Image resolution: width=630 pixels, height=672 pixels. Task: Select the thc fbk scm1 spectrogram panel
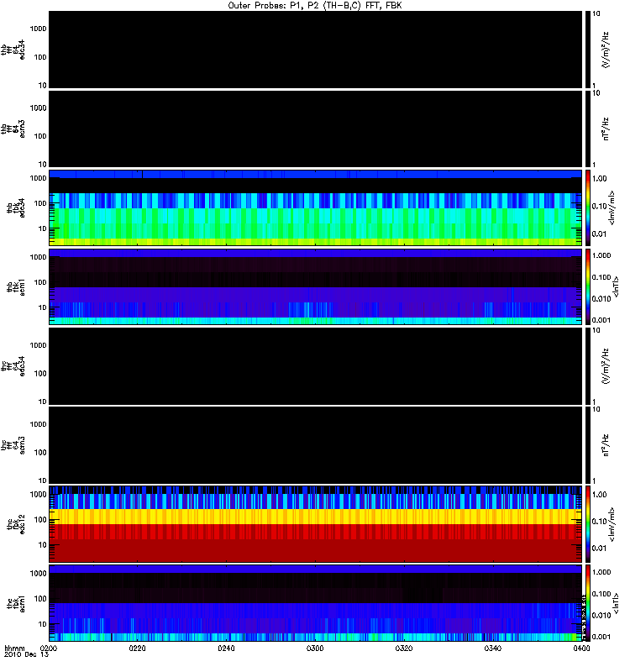[315, 603]
